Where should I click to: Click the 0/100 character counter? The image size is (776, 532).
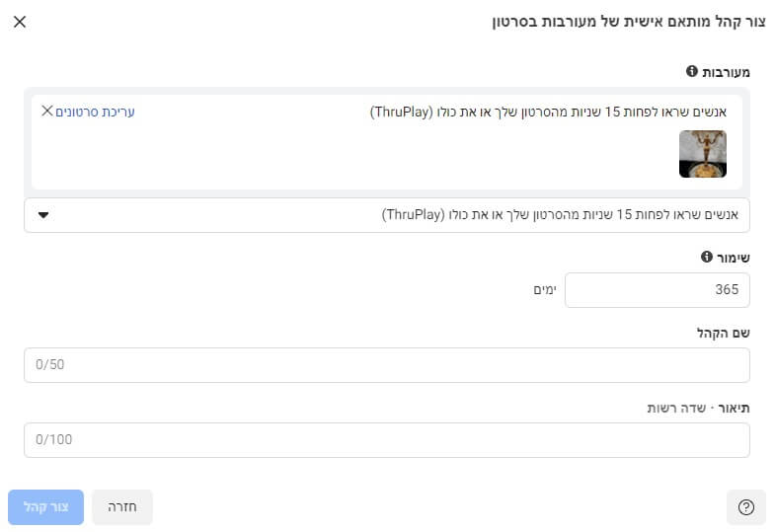click(53, 440)
